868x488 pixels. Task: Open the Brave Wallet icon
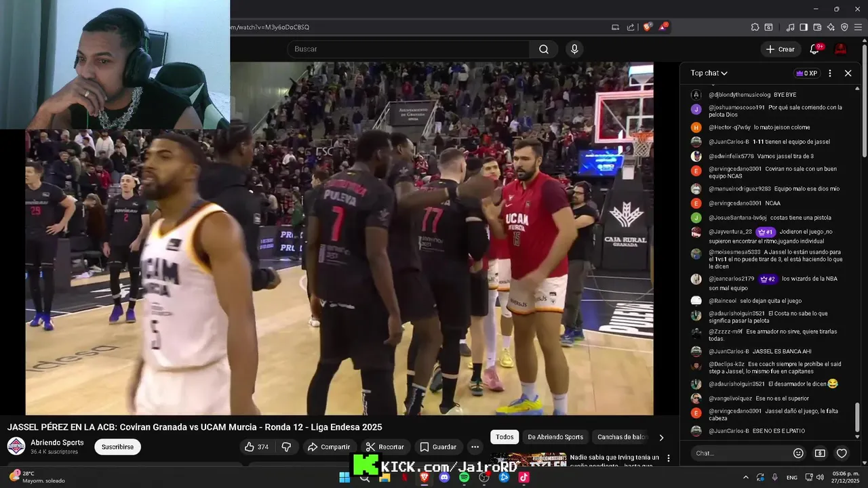point(817,27)
